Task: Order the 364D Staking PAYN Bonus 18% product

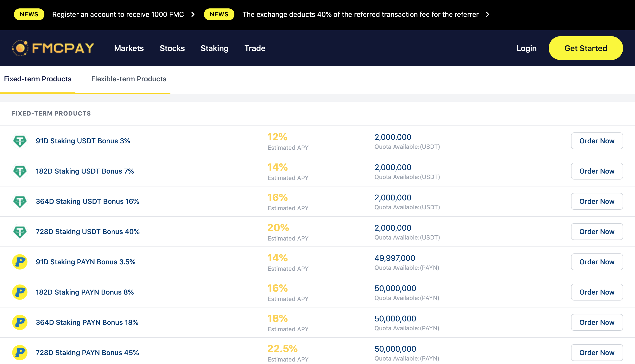Action: pos(597,322)
